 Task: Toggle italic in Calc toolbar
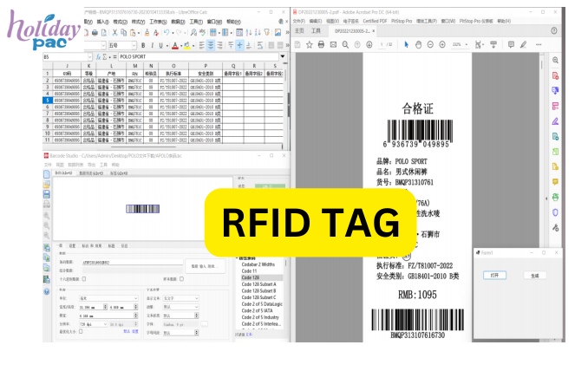[x=152, y=45]
